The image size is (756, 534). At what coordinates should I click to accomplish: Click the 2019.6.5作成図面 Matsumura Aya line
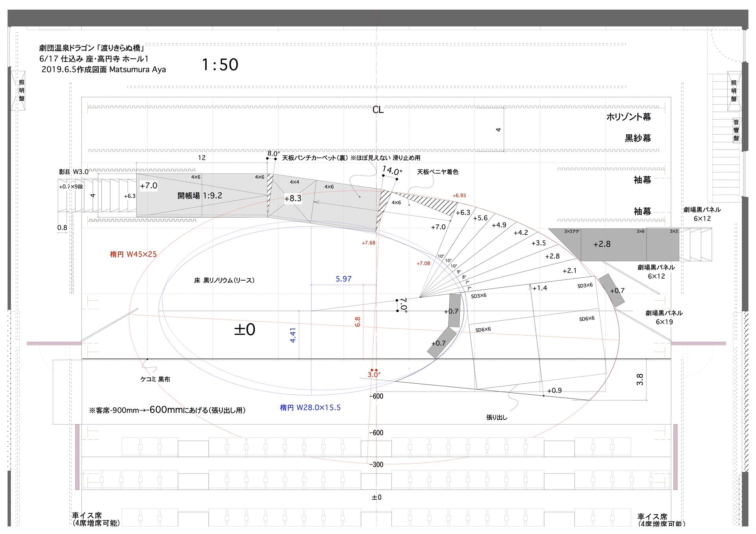(x=104, y=70)
